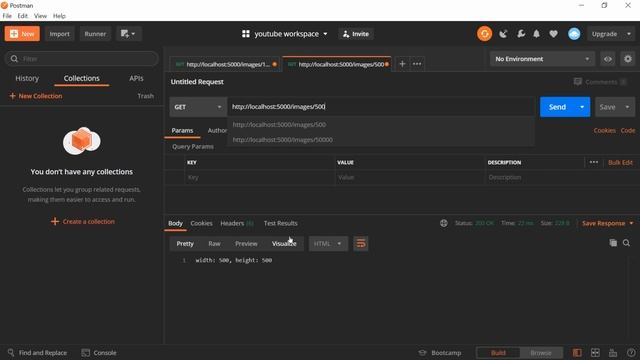Select the Params request tab
This screenshot has width=640, height=360.
pos(182,131)
